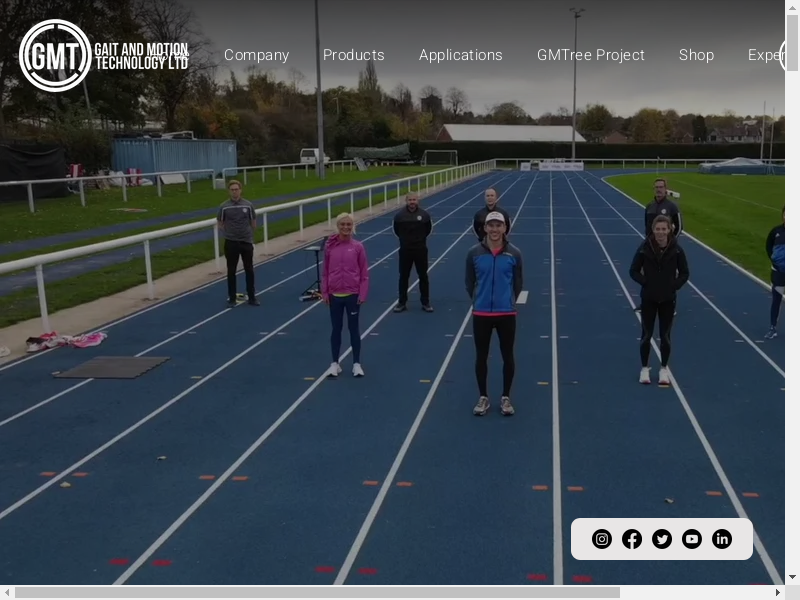Click the partially visible Expe... nav item

click(765, 55)
